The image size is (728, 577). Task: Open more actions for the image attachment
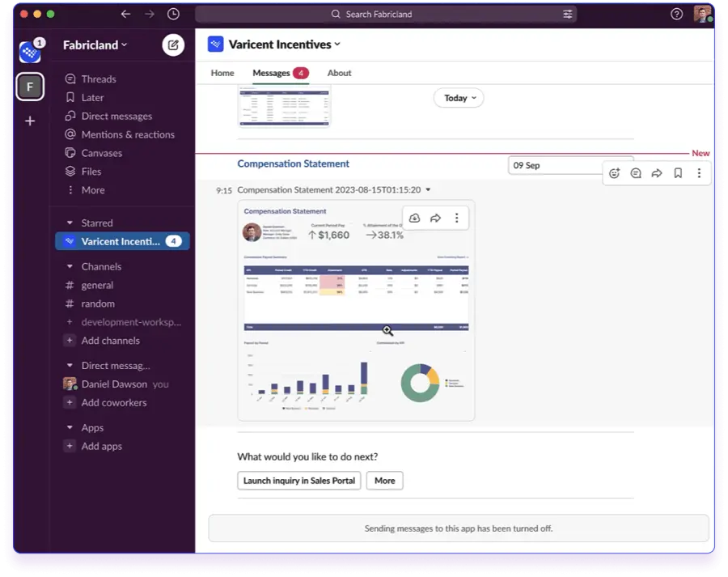[x=457, y=218]
